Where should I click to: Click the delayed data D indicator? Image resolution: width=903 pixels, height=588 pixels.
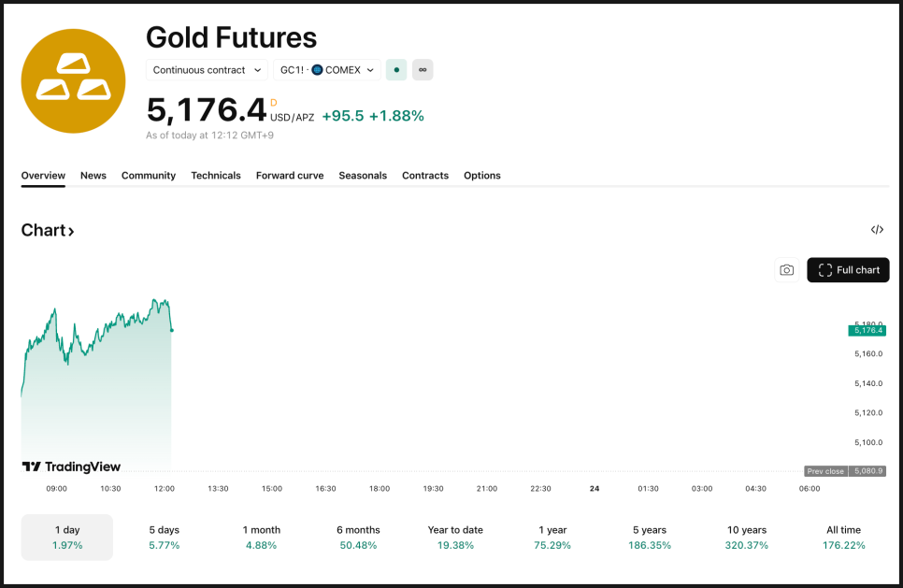tap(274, 103)
